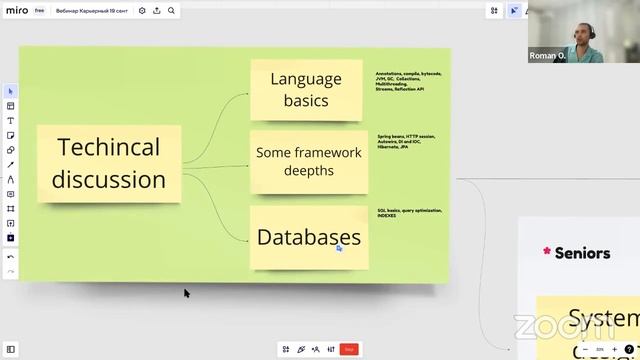Open the help question mark button

coord(629,349)
